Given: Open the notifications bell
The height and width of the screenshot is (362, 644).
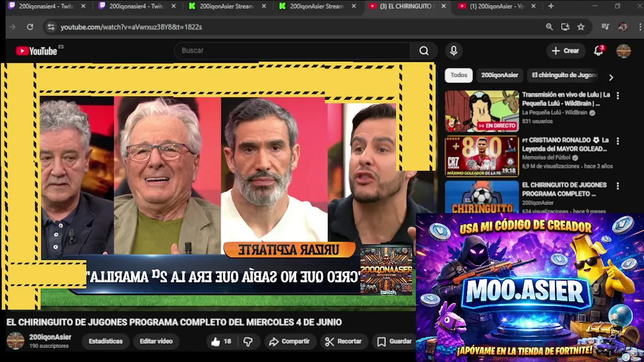Looking at the screenshot, I should [598, 51].
